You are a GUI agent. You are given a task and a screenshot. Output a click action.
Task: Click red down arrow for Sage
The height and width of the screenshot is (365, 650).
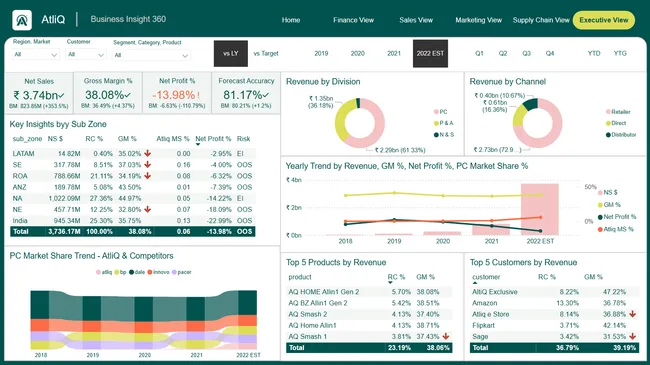[x=632, y=336]
